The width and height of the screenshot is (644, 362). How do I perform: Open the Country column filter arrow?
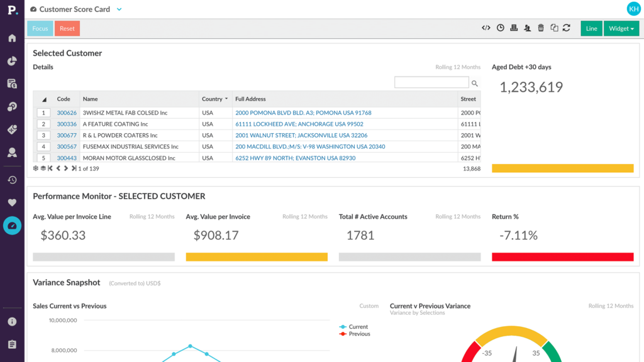click(x=226, y=99)
